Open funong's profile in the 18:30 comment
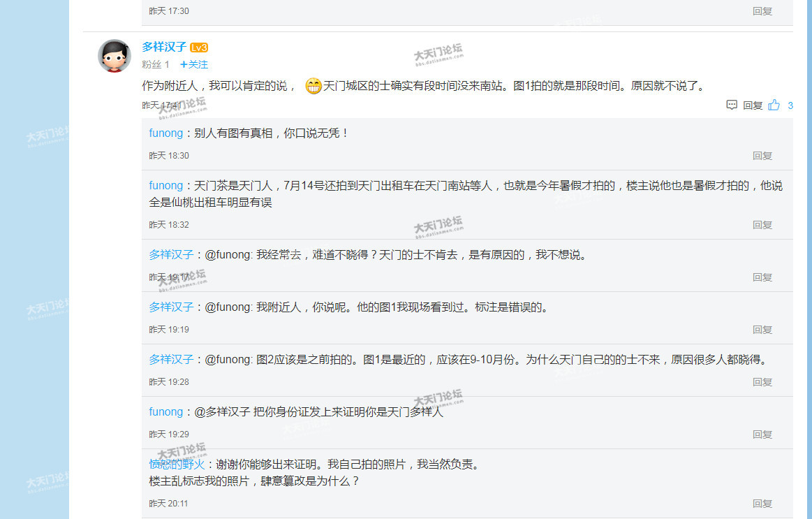Screen dimensions: 812x519 point(165,133)
